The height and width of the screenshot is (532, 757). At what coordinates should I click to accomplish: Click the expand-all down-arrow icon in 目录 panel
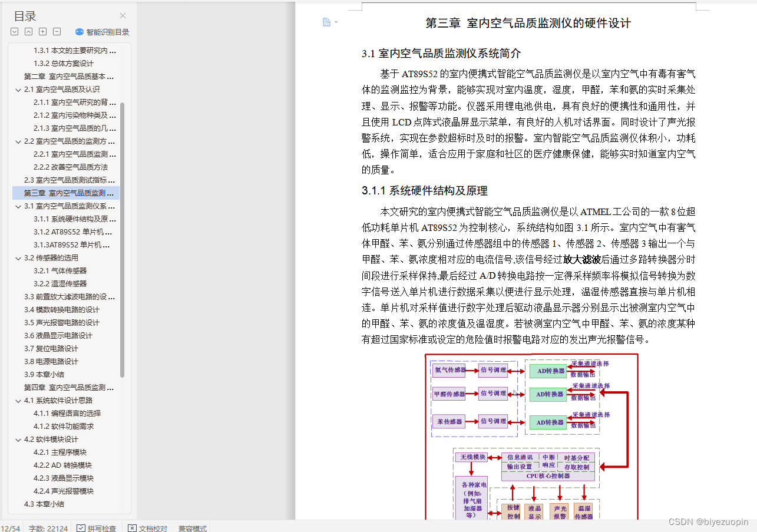point(15,32)
